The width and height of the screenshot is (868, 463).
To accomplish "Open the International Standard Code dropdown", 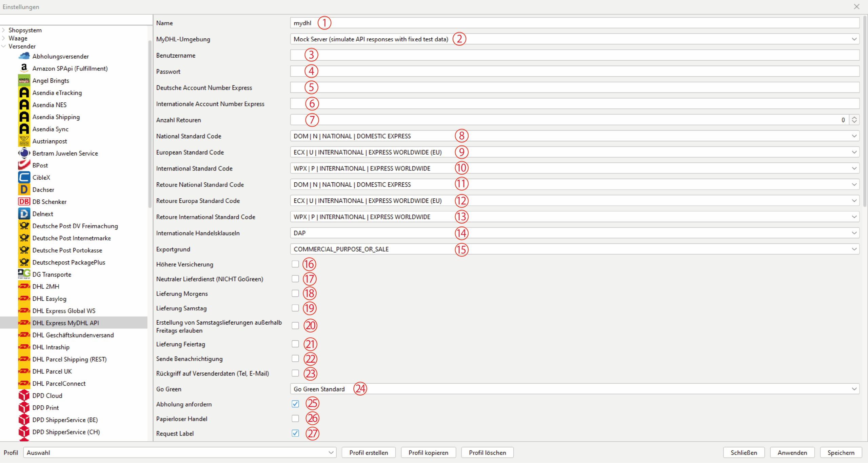I will [575, 168].
